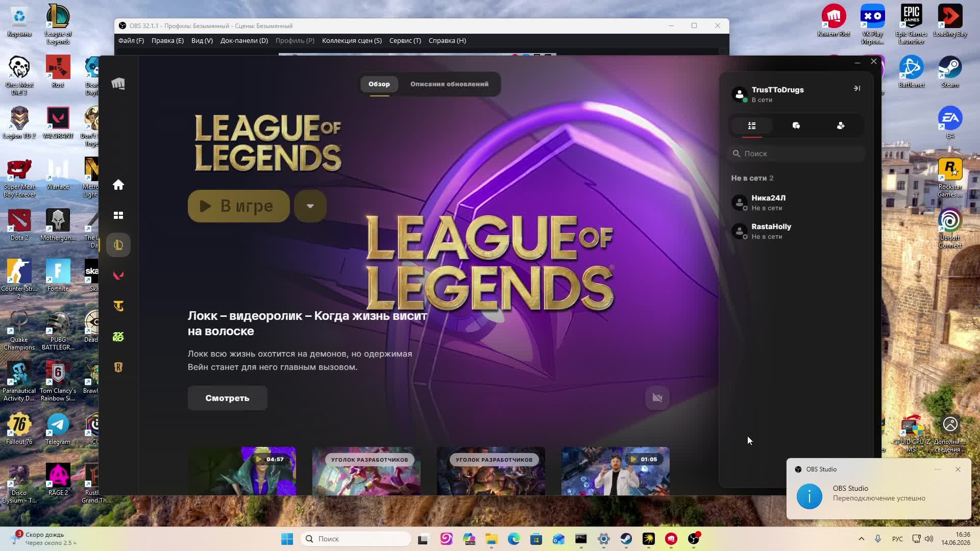Show hidden system tray icons
Viewport: 980px width, 551px height.
(x=862, y=539)
